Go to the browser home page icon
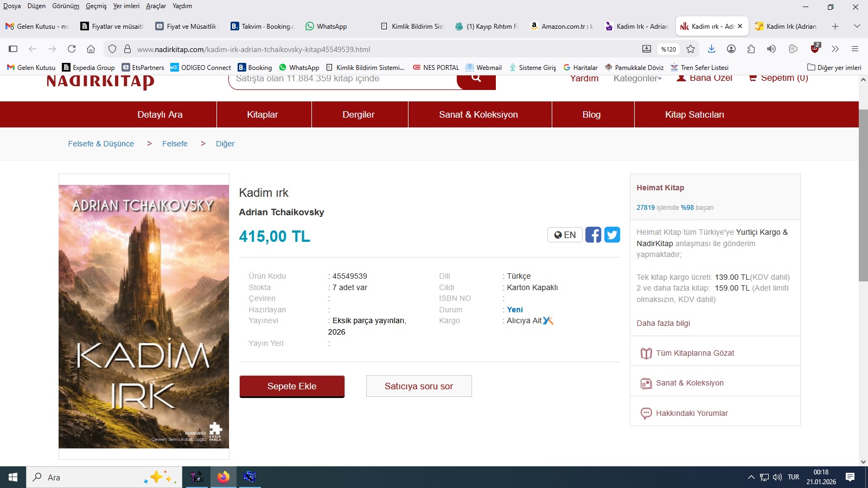Viewport: 868px width, 488px height. click(91, 49)
